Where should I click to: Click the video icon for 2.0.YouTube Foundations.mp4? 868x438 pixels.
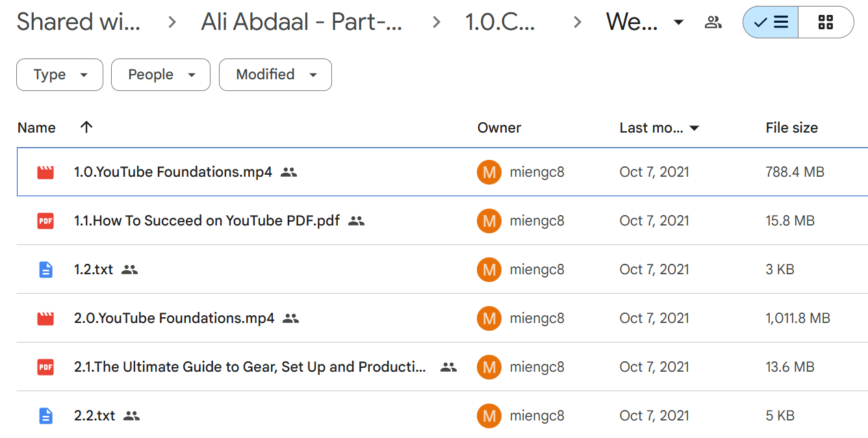(45, 318)
